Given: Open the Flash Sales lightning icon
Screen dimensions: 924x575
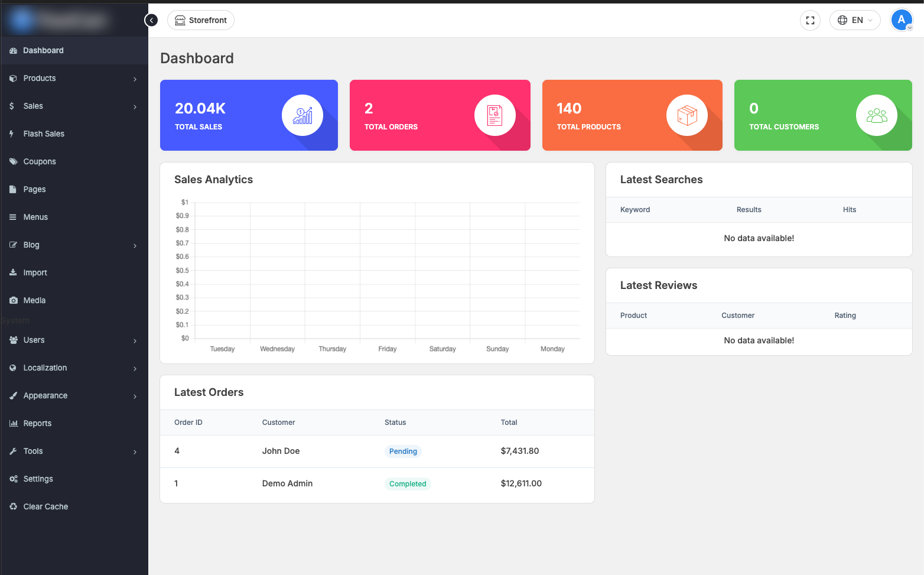Looking at the screenshot, I should (x=12, y=134).
